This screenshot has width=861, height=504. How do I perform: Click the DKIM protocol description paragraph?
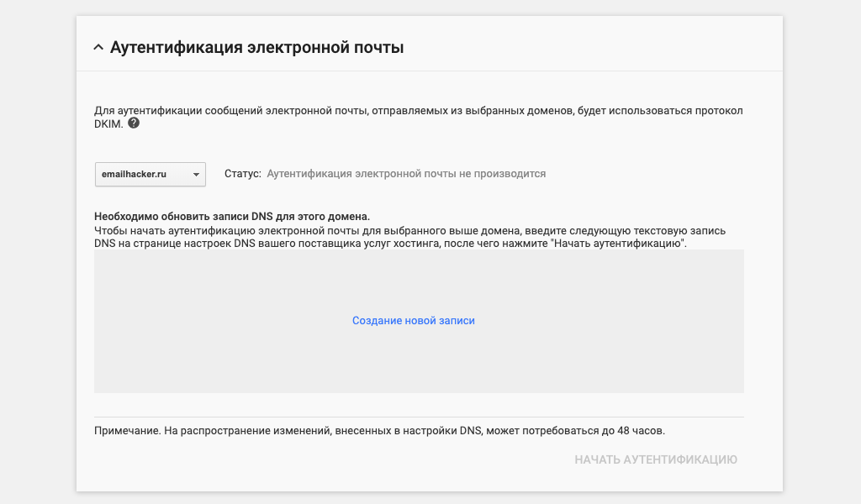point(419,111)
